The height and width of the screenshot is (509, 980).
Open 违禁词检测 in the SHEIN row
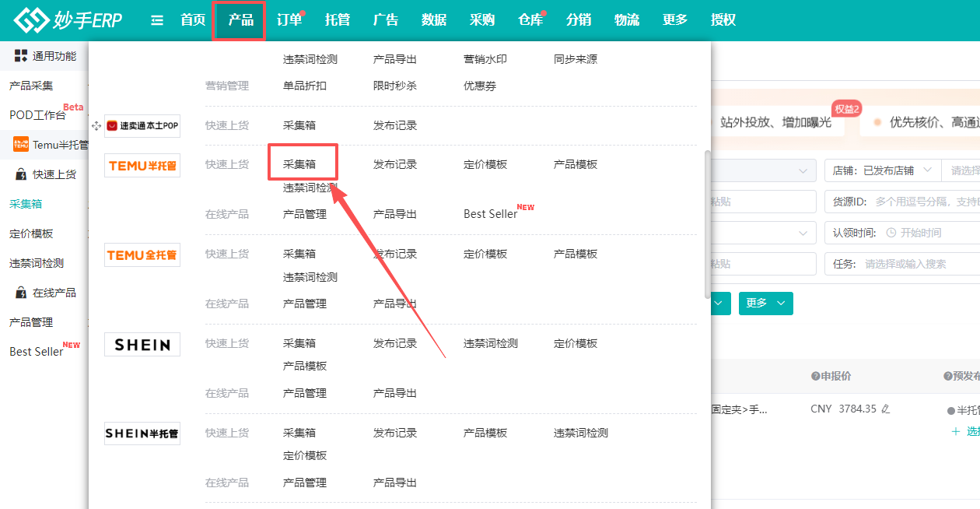click(491, 343)
